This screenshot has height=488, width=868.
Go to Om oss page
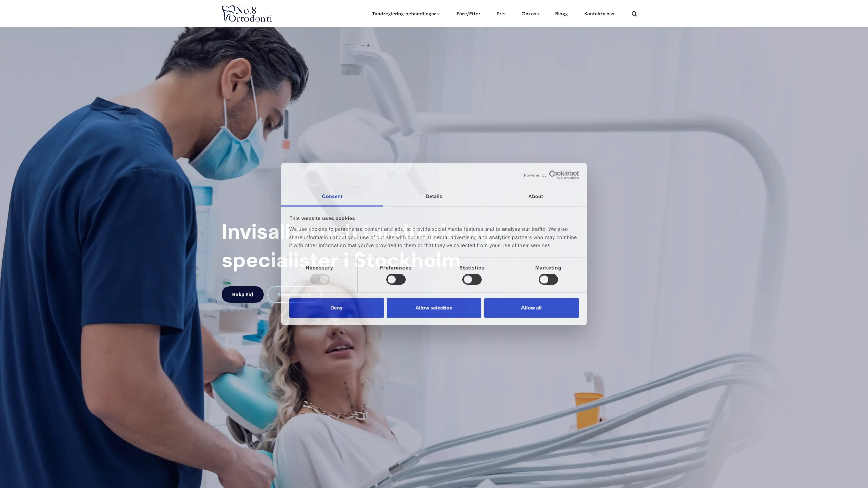click(x=530, y=14)
